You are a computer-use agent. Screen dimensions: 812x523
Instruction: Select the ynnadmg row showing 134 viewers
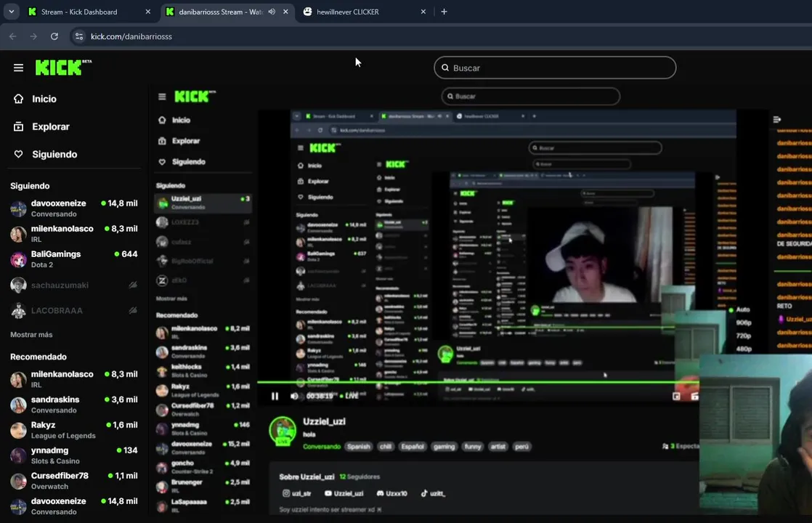pos(73,455)
